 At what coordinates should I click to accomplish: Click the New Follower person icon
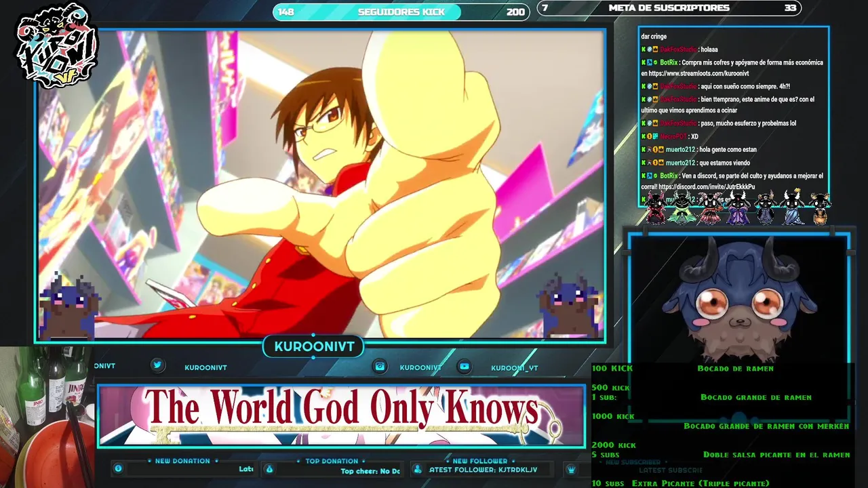coord(417,469)
